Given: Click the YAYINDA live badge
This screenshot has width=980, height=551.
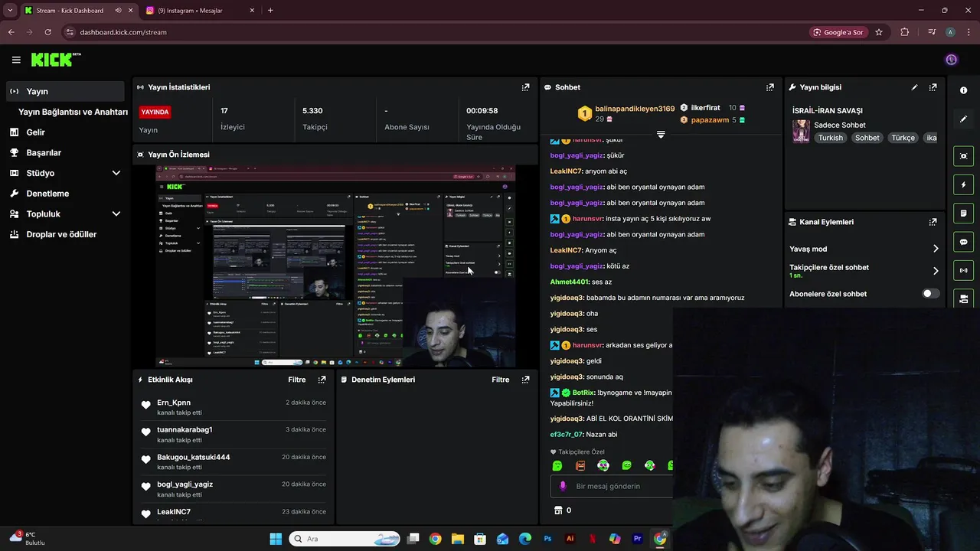Looking at the screenshot, I should (x=155, y=112).
